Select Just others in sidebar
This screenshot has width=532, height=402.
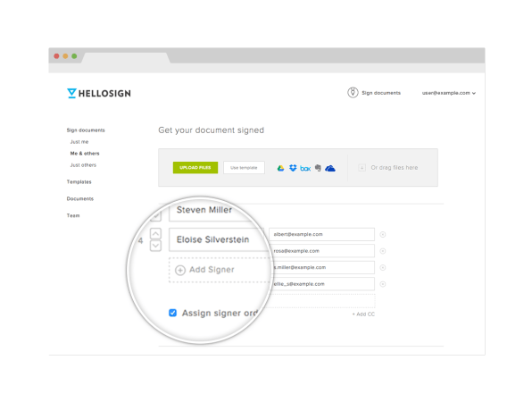coord(83,165)
